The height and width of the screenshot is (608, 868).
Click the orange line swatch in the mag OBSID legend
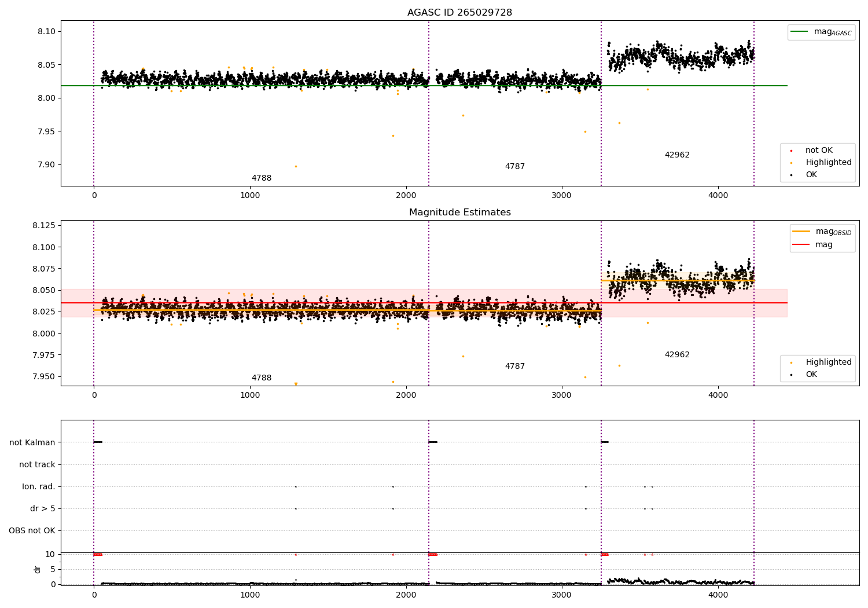pos(801,232)
